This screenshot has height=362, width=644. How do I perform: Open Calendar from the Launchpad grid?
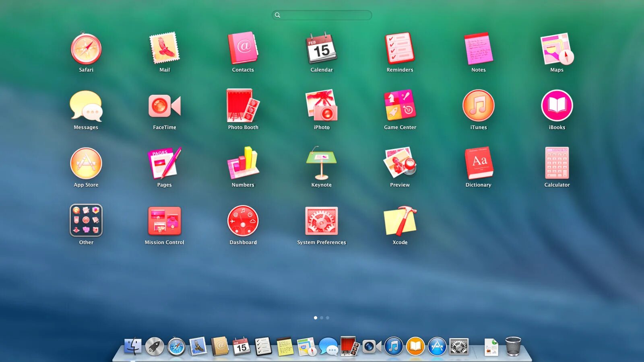[x=322, y=48]
